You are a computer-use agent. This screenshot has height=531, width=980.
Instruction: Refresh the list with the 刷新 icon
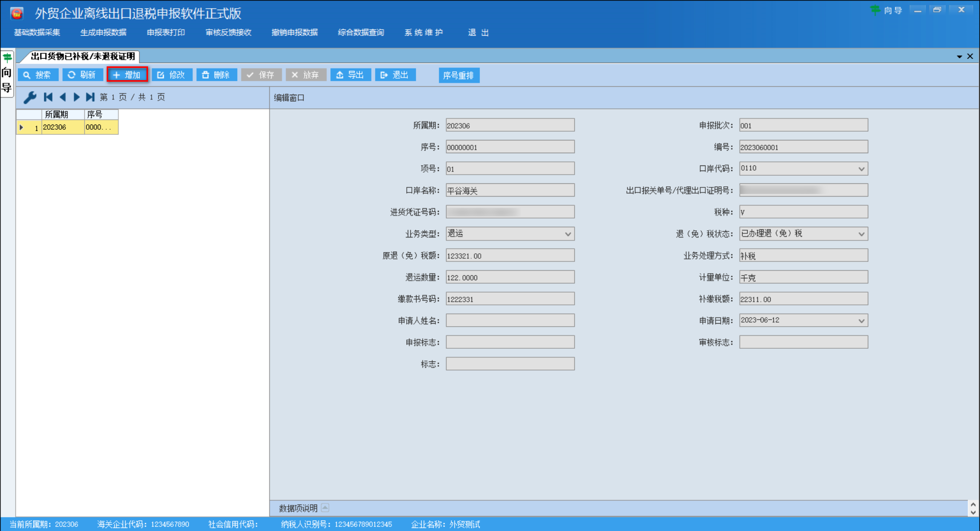coord(71,75)
